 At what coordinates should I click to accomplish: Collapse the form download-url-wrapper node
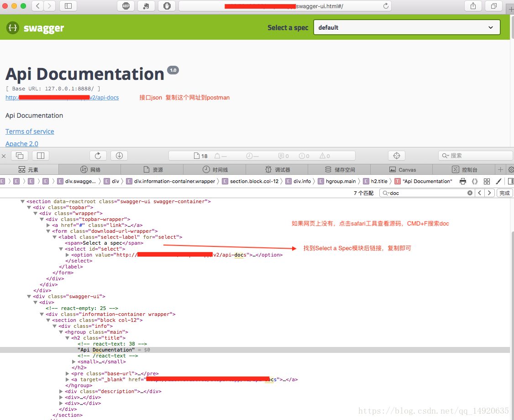(x=48, y=231)
